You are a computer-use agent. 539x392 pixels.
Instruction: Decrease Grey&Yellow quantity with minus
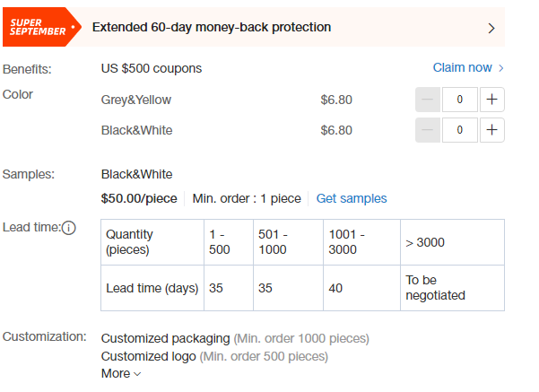tap(428, 100)
